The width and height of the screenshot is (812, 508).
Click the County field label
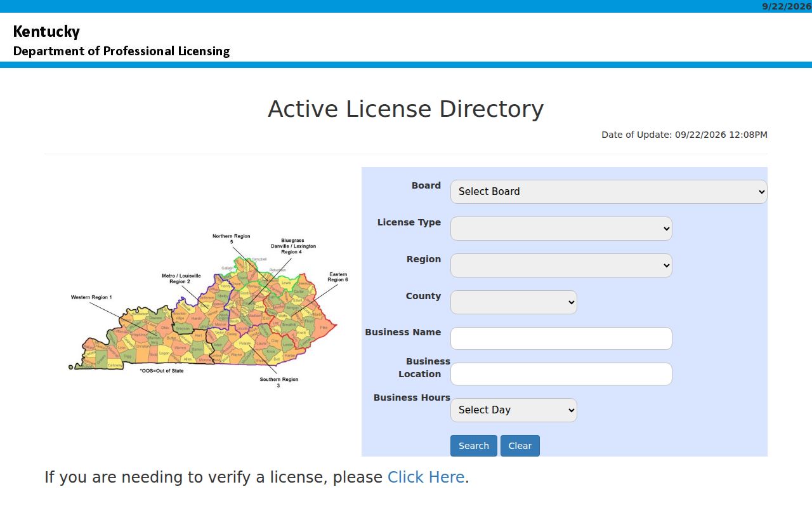pos(423,296)
